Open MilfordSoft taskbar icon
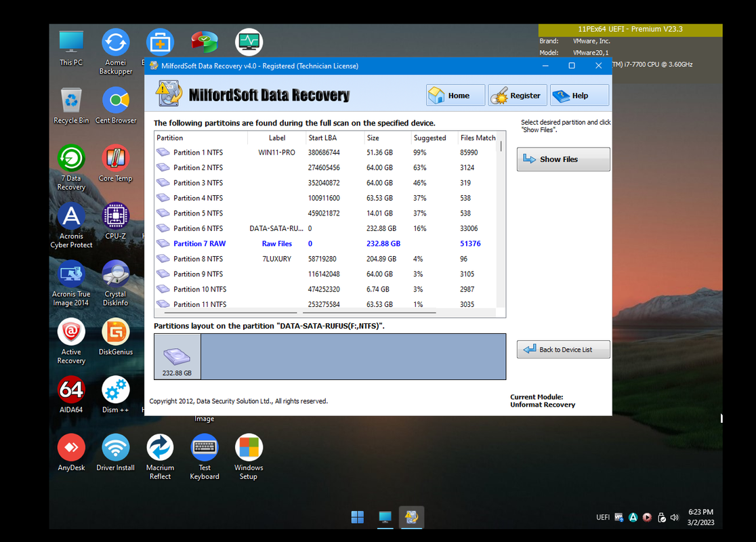Viewport: 756px width, 542px height. tap(411, 518)
